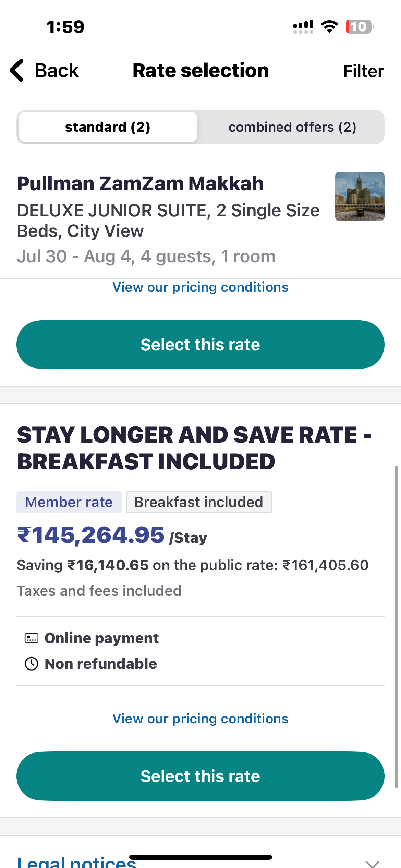This screenshot has width=401, height=868.
Task: Tap the battery indicator icon
Action: pos(360,27)
